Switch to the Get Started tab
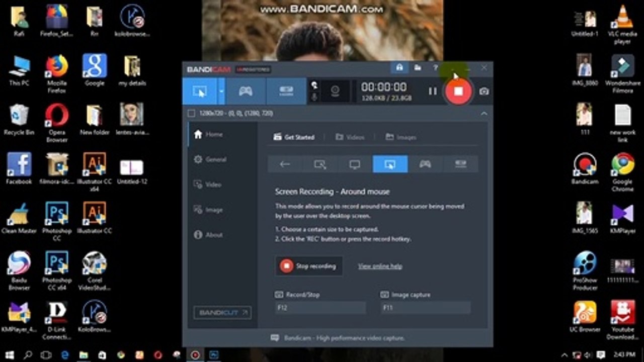Viewport: 644px width, 362px height. [x=294, y=137]
